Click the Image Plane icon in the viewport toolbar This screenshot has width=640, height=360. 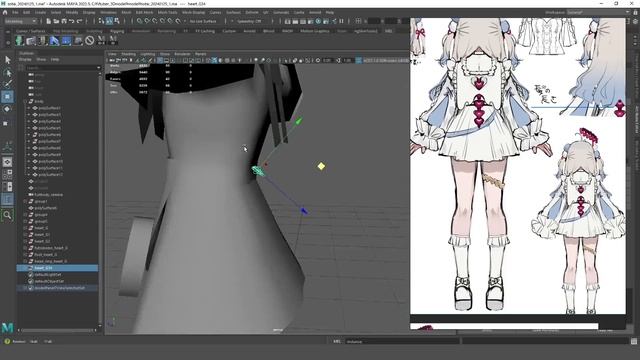pyautogui.click(x=138, y=60)
